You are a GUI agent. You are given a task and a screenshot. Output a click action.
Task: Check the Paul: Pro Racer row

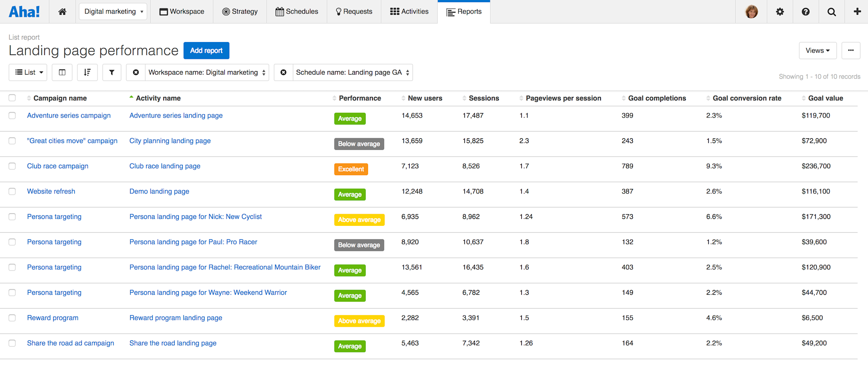[12, 242]
